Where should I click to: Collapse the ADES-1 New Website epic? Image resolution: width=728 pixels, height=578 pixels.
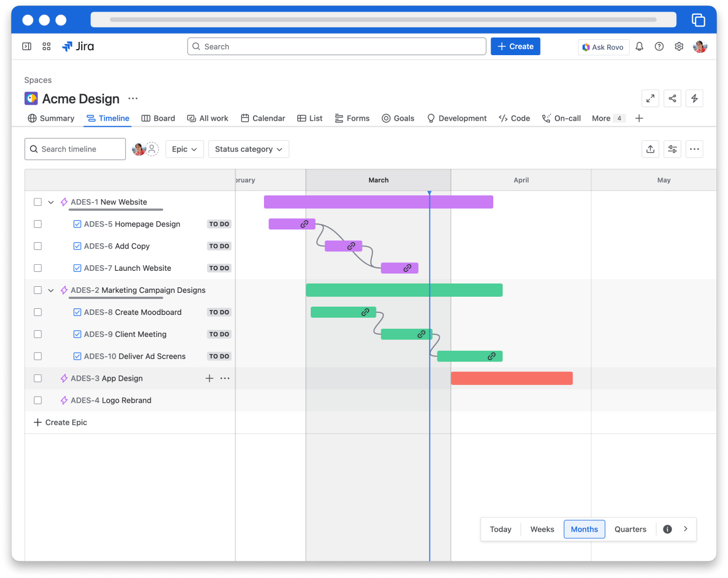coord(51,202)
